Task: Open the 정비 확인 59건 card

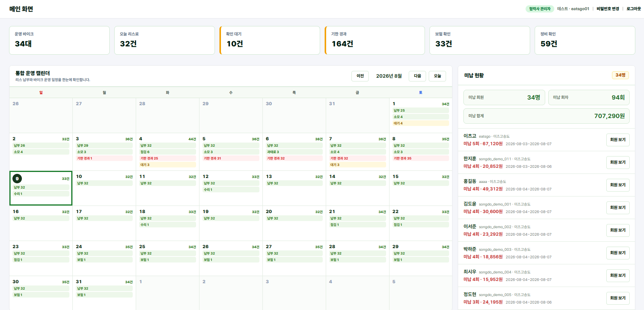Action: pyautogui.click(x=585, y=40)
